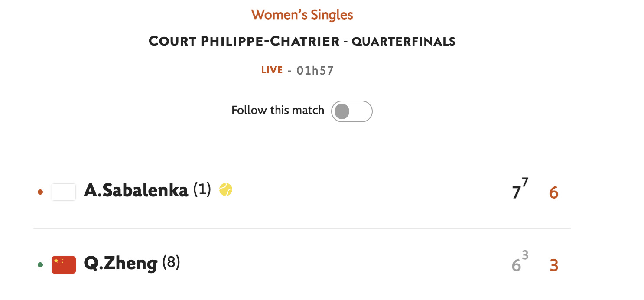The height and width of the screenshot is (300, 644).
Task: Open Q.Zheng player name
Action: coord(120,263)
